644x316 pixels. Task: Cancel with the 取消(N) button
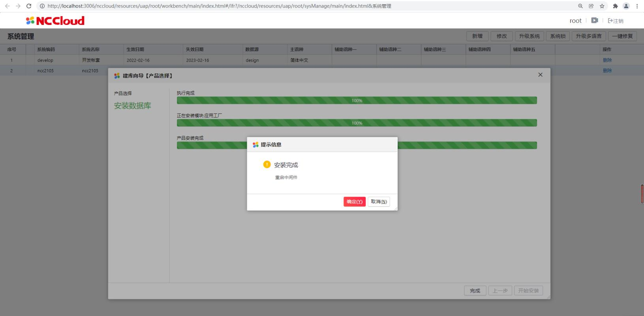(379, 201)
